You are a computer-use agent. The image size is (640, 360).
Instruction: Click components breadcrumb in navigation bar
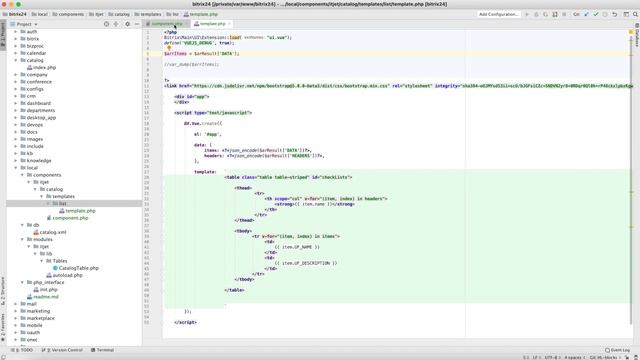point(68,14)
